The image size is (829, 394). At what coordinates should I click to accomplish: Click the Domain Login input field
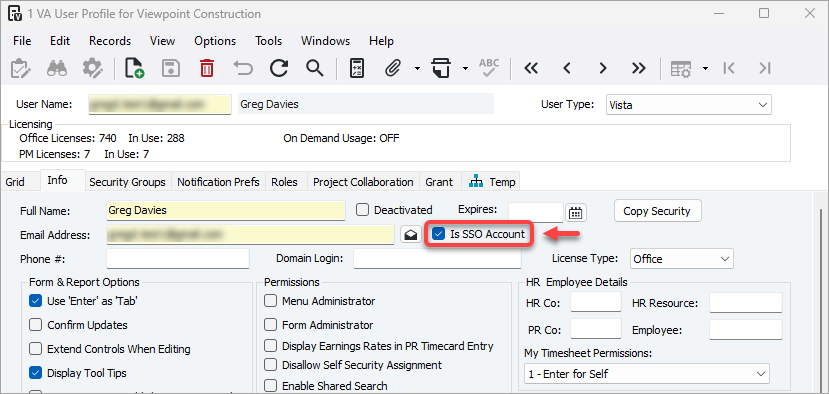437,259
